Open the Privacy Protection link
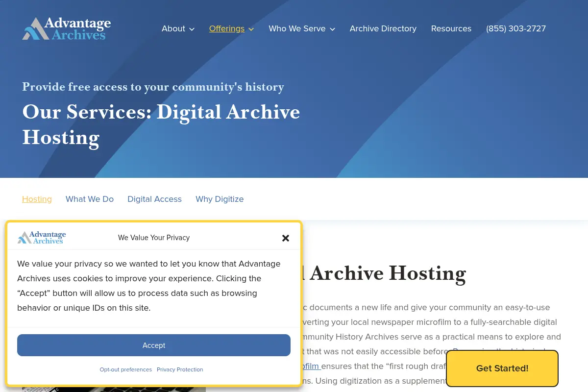 coord(180,369)
